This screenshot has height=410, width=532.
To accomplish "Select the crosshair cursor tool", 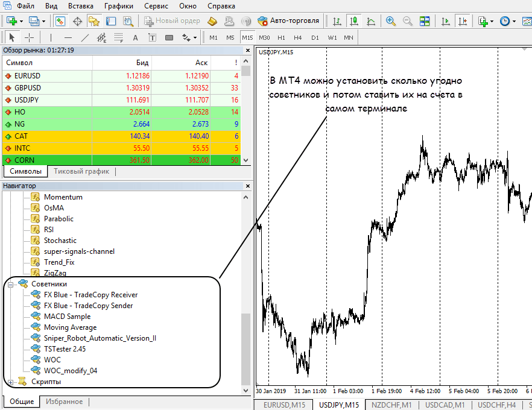I will point(29,37).
